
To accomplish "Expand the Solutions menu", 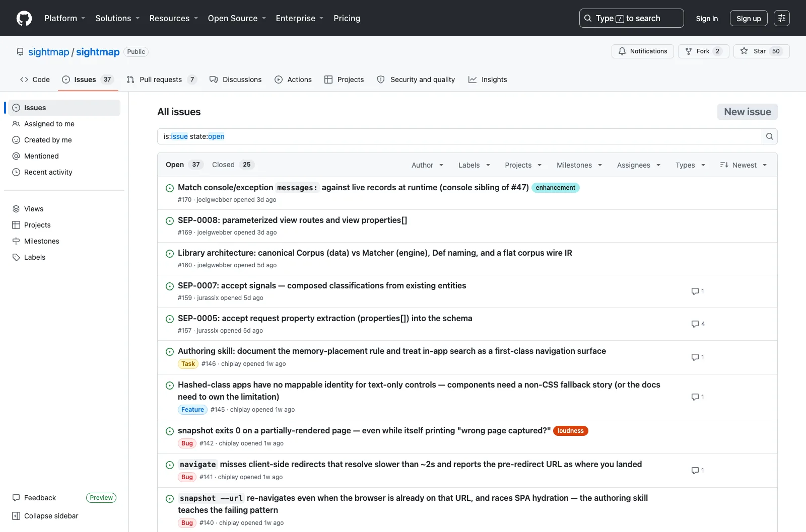I will [117, 18].
